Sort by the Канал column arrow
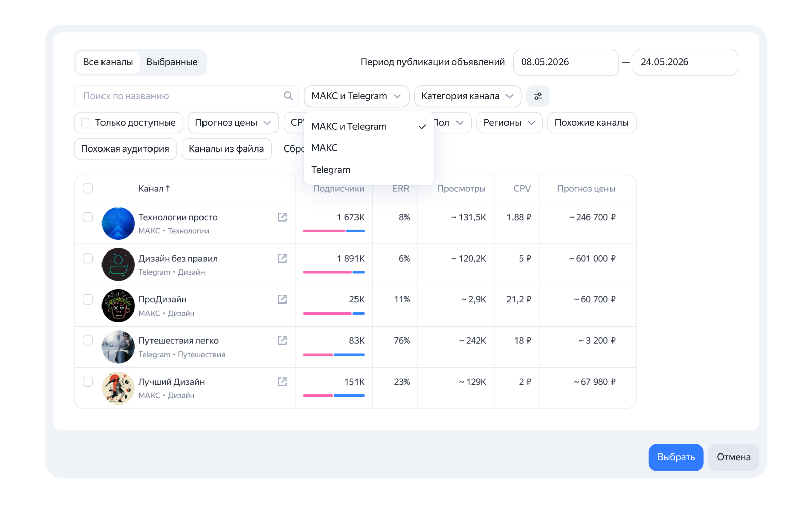Screen dimensions: 812x505 click(168, 188)
